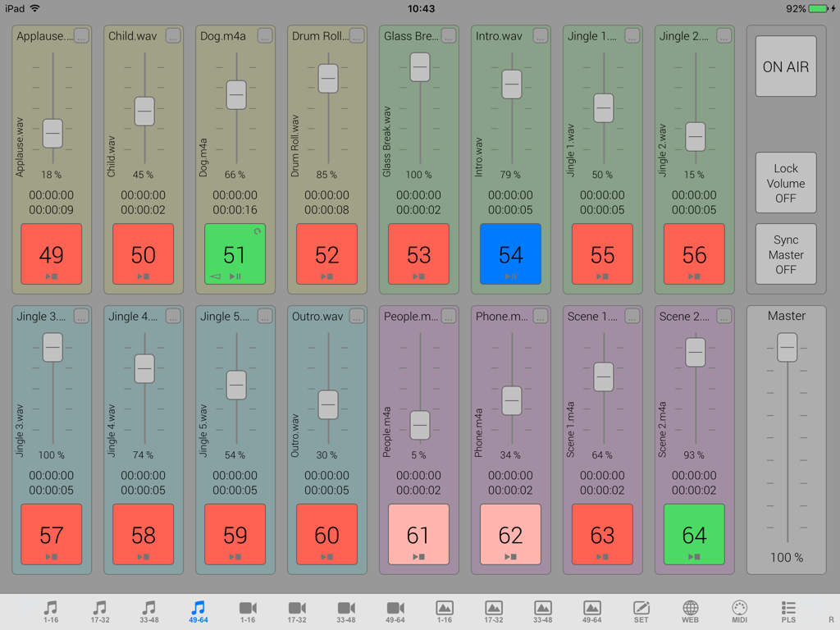Viewport: 840px width, 630px height.
Task: Trigger pad 59 Jingle 5
Action: tap(235, 534)
